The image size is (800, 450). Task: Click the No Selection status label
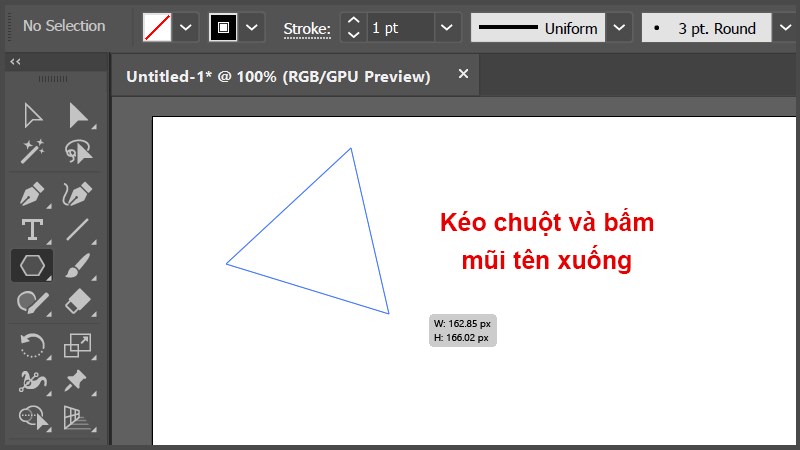click(x=64, y=26)
